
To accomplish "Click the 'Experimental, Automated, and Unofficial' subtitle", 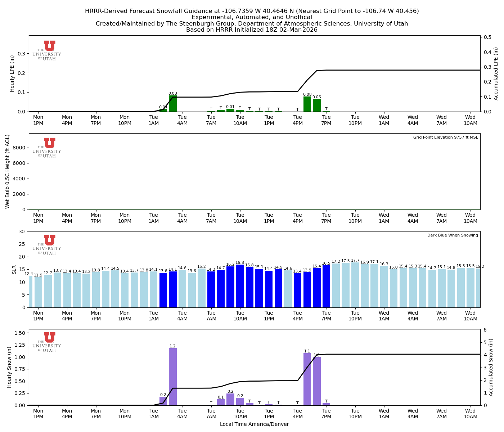I will click(x=252, y=17).
